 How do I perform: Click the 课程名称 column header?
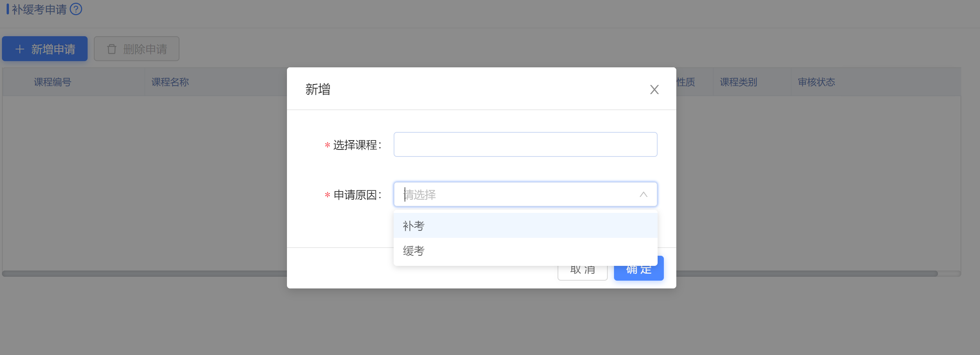coord(170,82)
